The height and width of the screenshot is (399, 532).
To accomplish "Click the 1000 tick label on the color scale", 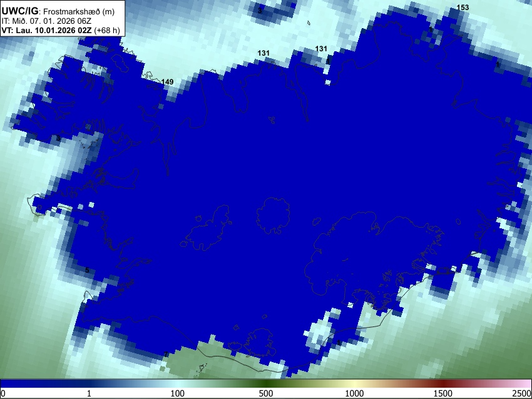I will pyautogui.click(x=354, y=393).
